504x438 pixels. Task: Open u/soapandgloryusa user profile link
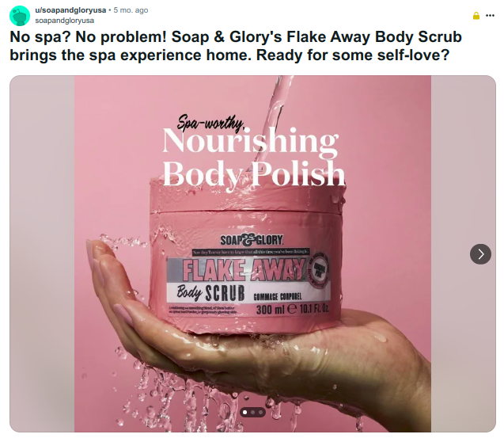click(70, 10)
